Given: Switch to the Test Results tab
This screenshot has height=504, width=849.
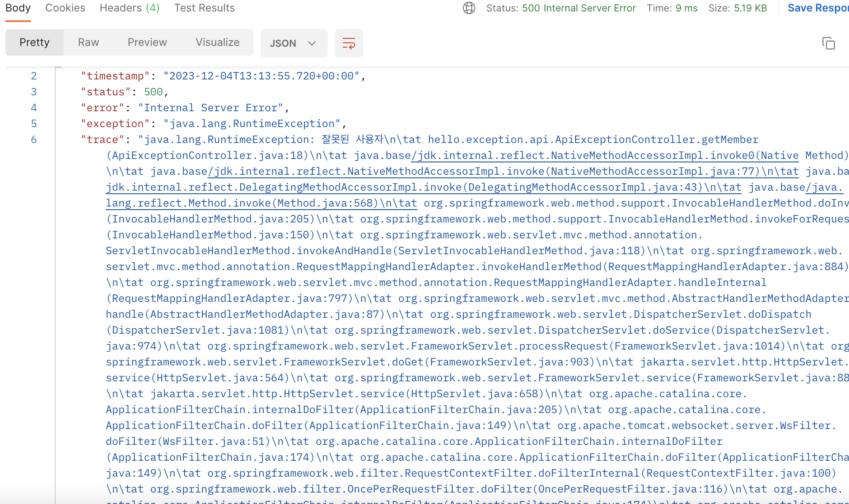Looking at the screenshot, I should coord(204,8).
